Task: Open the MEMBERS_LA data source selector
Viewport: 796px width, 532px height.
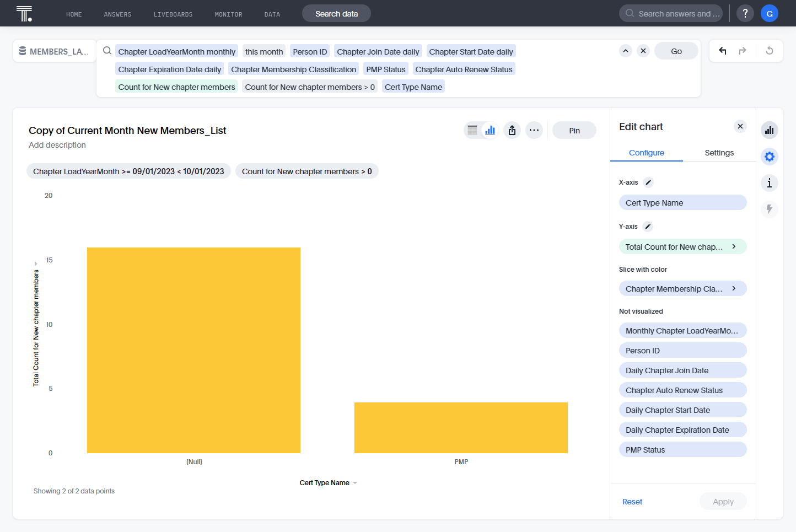Action: (x=54, y=51)
